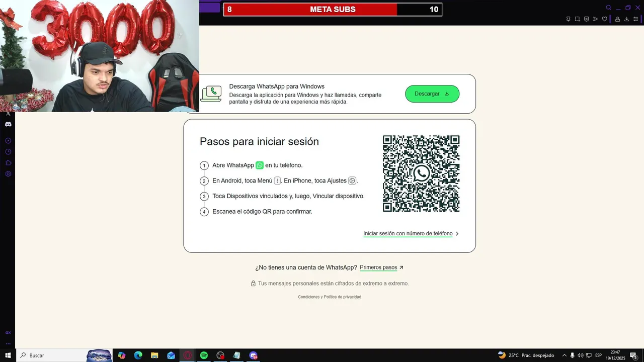Image resolution: width=644 pixels, height=362 pixels.
Task: Click the iPhone settings gear icon in step 2
Action: point(352,180)
